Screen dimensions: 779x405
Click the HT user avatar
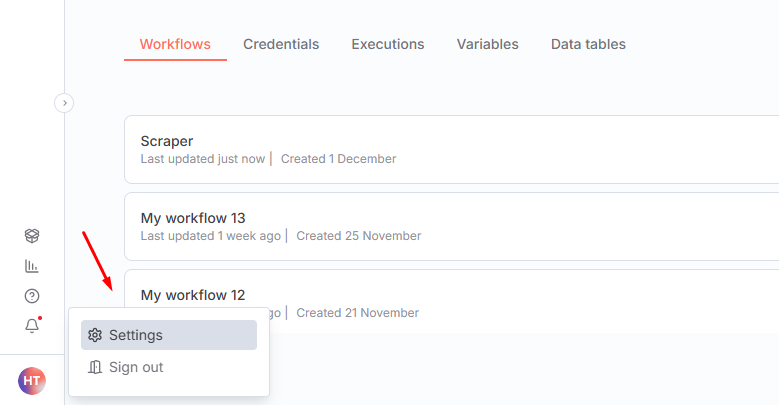32,380
